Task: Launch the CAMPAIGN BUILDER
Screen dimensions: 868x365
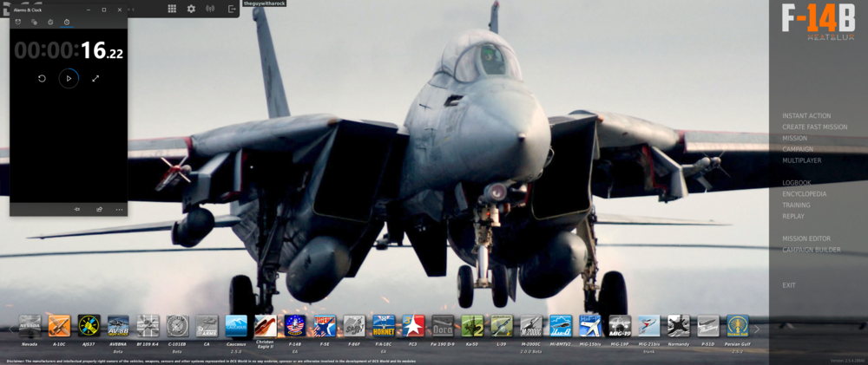Action: pyautogui.click(x=812, y=250)
